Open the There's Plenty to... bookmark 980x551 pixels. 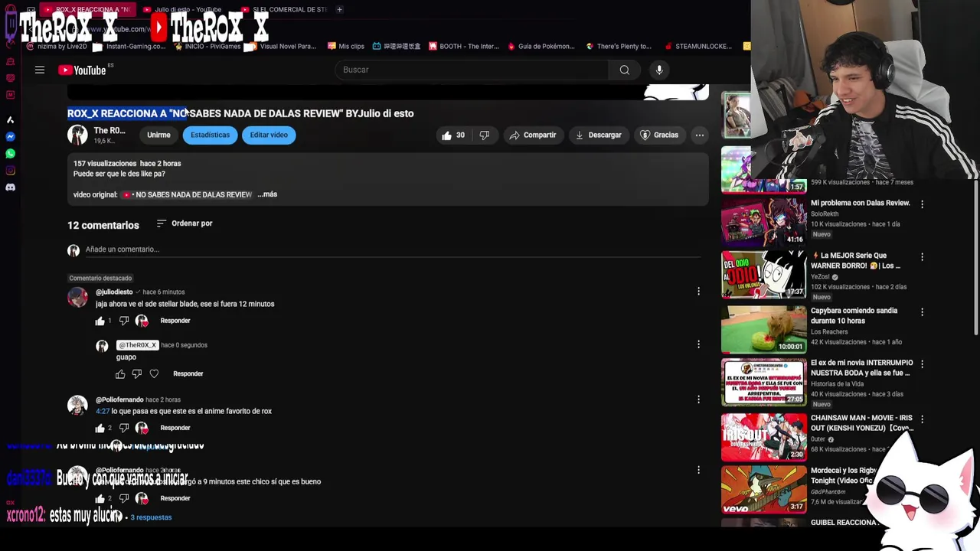(619, 46)
